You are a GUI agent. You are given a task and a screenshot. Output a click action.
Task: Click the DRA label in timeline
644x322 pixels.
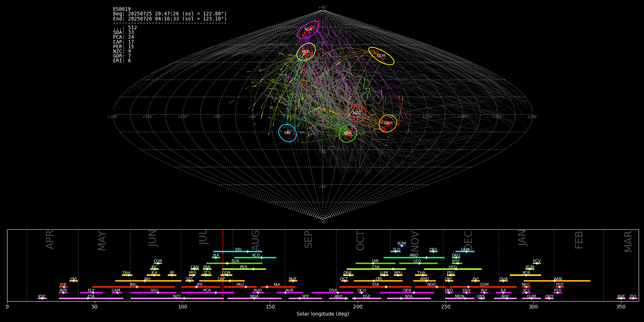[347, 273]
